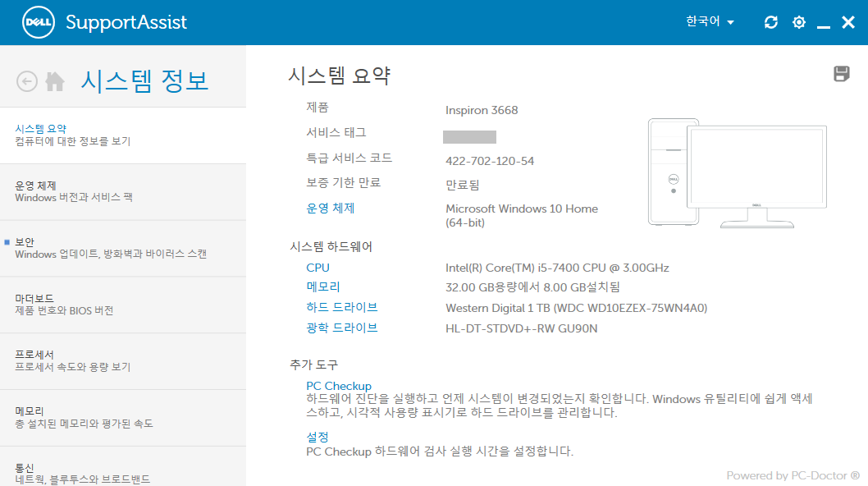Click the home icon
Image resolution: width=868 pixels, height=486 pixels.
pos(55,81)
